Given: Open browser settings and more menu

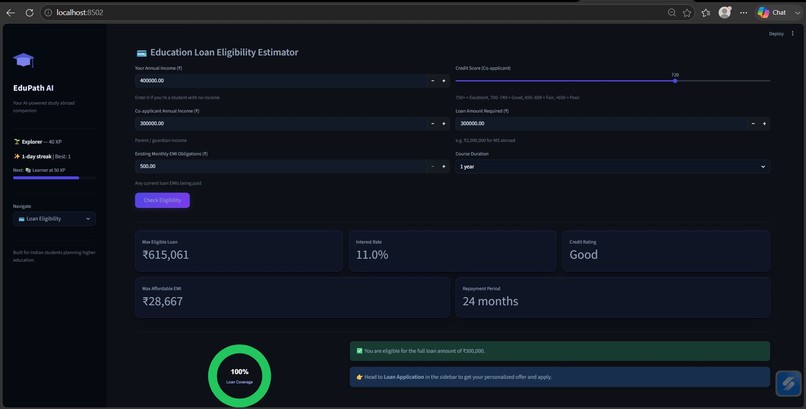Looking at the screenshot, I should (743, 12).
